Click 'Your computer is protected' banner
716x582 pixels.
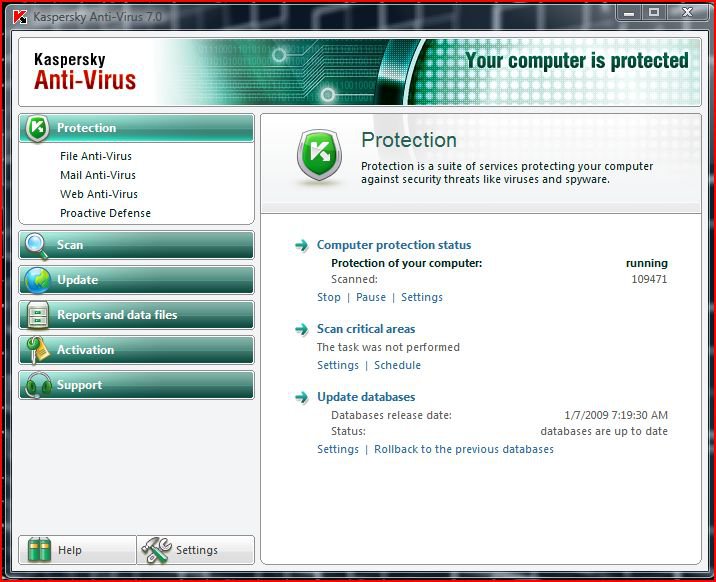point(577,61)
